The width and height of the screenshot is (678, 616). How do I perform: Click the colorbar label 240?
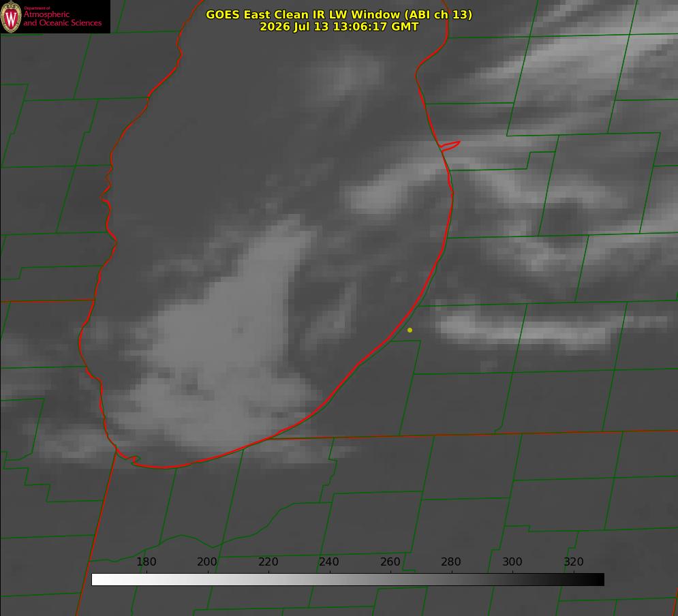pyautogui.click(x=329, y=561)
